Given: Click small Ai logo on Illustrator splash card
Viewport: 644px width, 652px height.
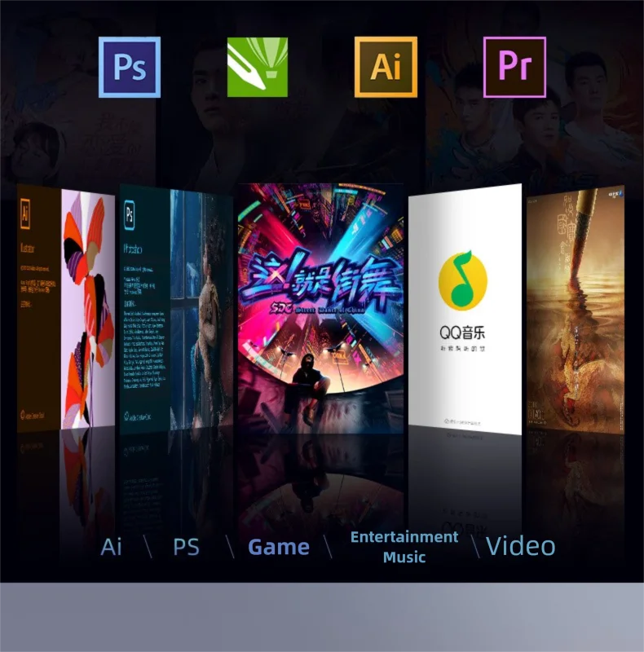Looking at the screenshot, I should pos(24,211).
